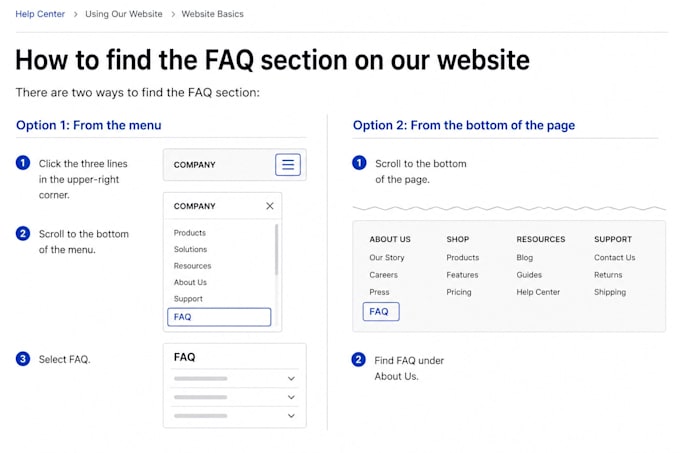Choose Products in the COMPANY menu

click(190, 233)
